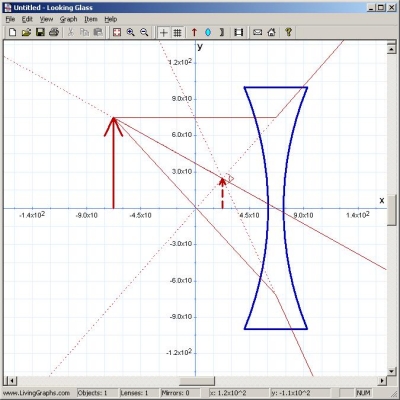400x400 pixels.
Task: Click the home page icon
Action: click(271, 32)
